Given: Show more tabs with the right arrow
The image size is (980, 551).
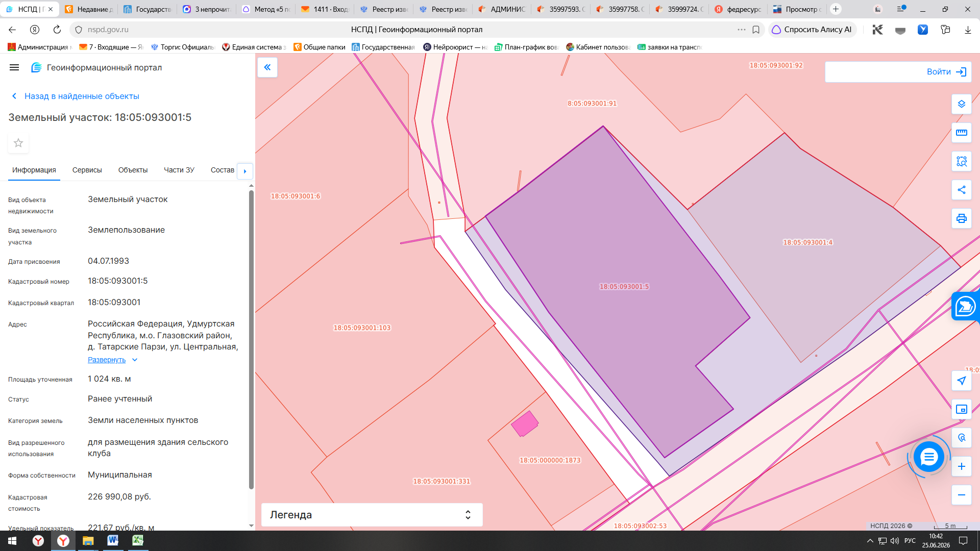Looking at the screenshot, I should click(x=245, y=171).
